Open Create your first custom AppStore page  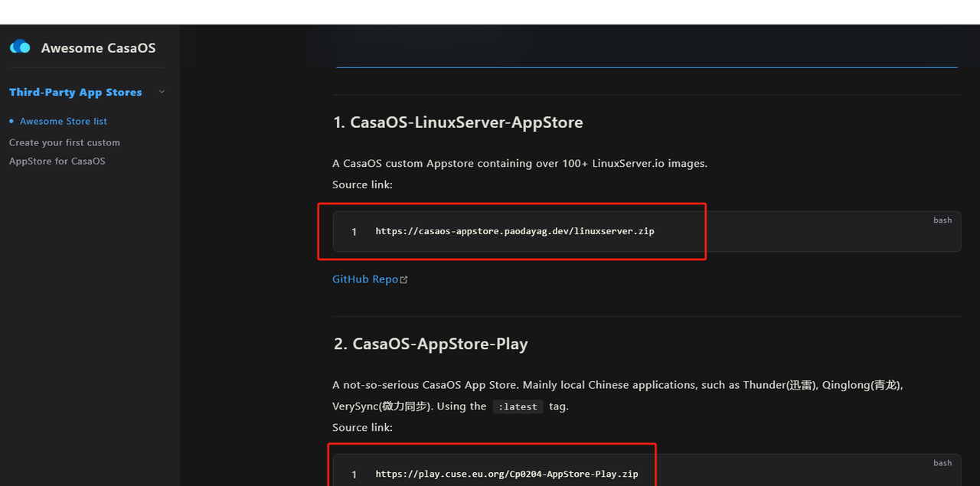click(x=64, y=152)
